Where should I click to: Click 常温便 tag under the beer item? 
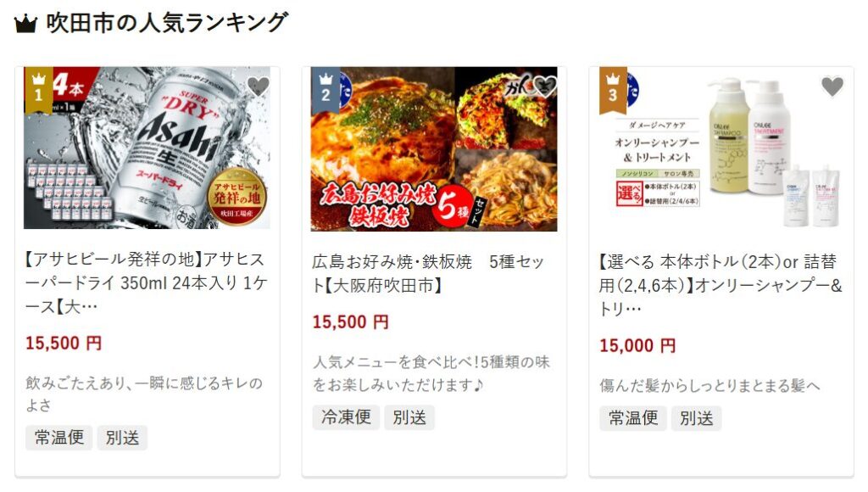point(59,438)
